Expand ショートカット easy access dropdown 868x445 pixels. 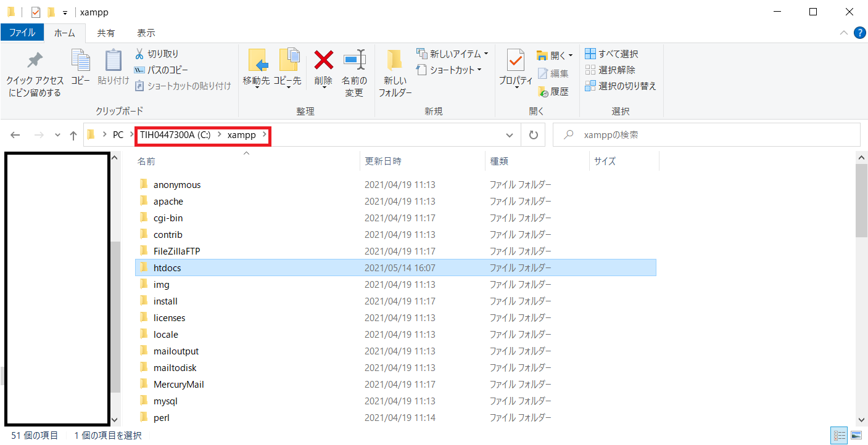[x=479, y=70]
